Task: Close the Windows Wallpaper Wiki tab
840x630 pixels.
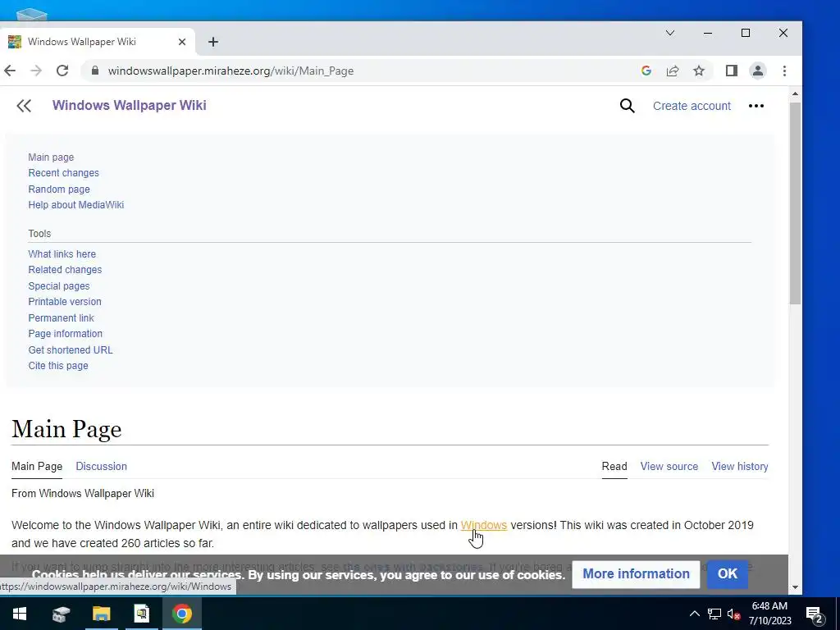Action: click(x=182, y=42)
